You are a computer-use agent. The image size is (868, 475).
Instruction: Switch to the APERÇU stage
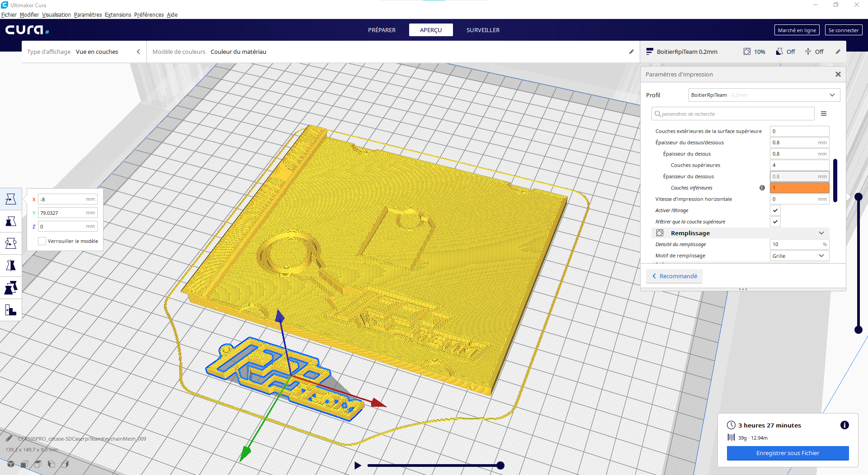[x=431, y=30]
